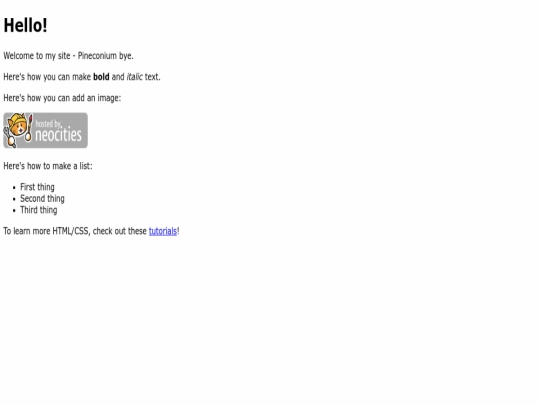Click the hosted by neocities badge image
The width and height of the screenshot is (540, 405).
coord(45,131)
